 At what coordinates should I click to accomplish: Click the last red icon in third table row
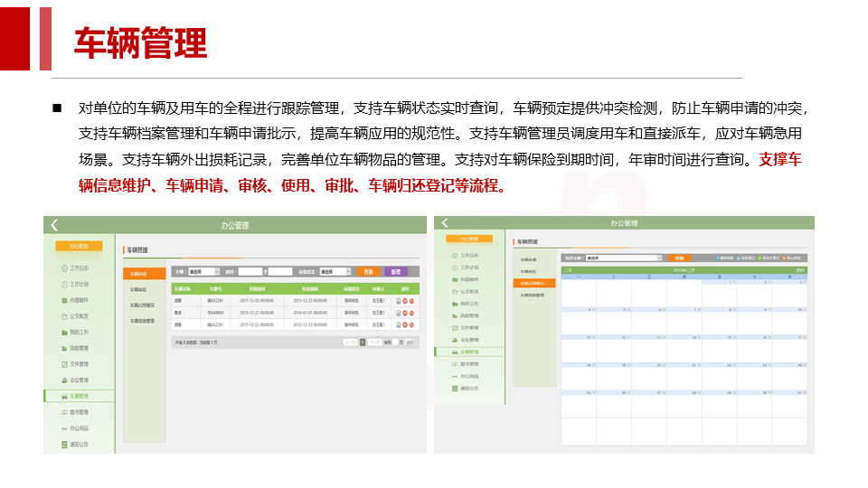[x=411, y=324]
